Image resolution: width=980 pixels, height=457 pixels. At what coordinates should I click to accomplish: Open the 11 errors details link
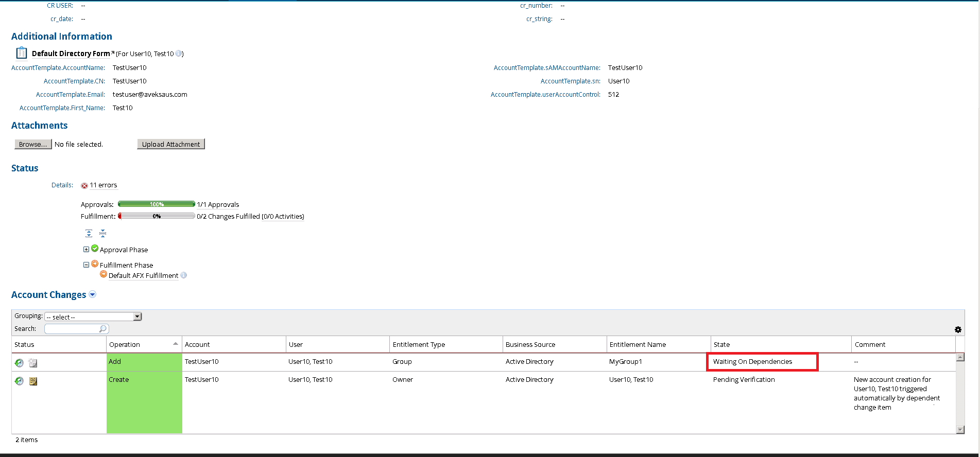tap(103, 185)
